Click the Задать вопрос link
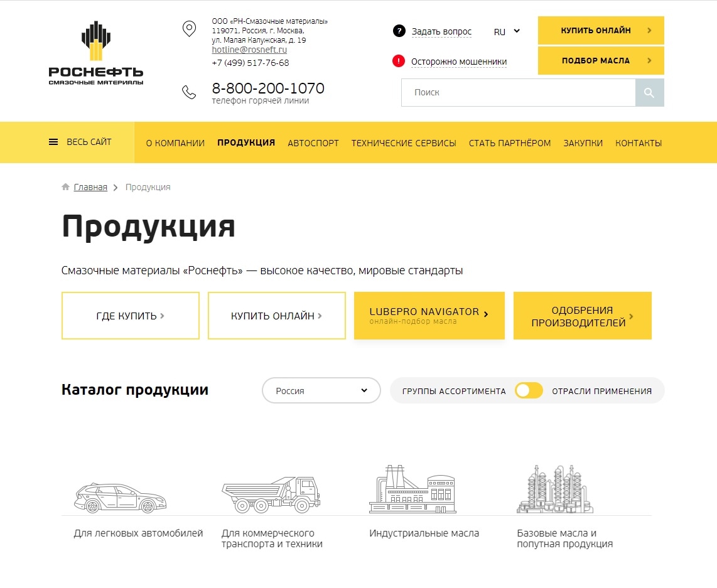The height and width of the screenshot is (588, 717). coord(441,31)
